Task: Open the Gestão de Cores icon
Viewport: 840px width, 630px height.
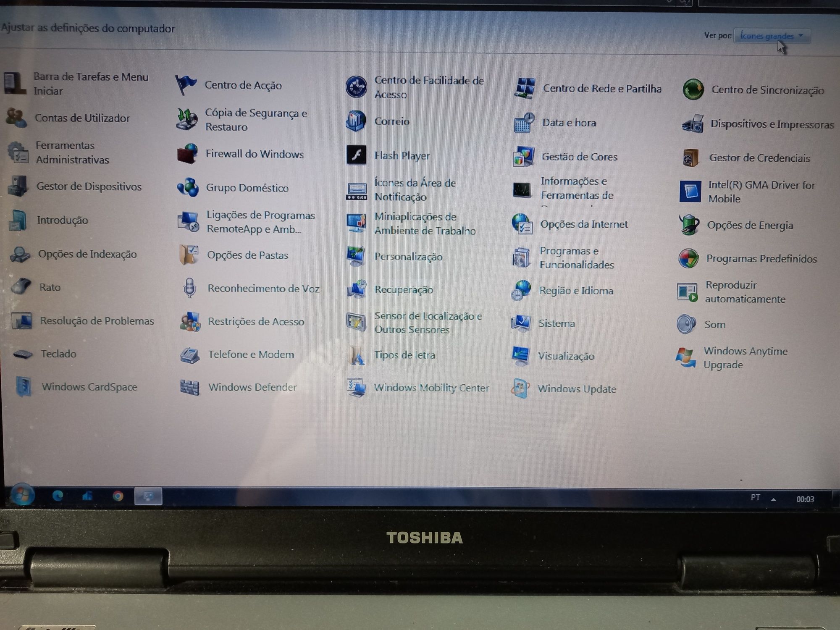Action: point(523,157)
